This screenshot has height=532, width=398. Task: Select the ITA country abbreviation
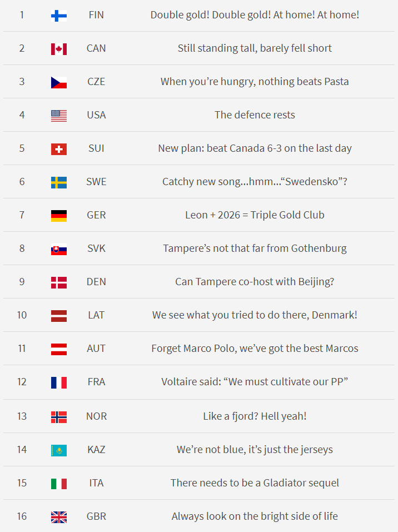coord(96,483)
